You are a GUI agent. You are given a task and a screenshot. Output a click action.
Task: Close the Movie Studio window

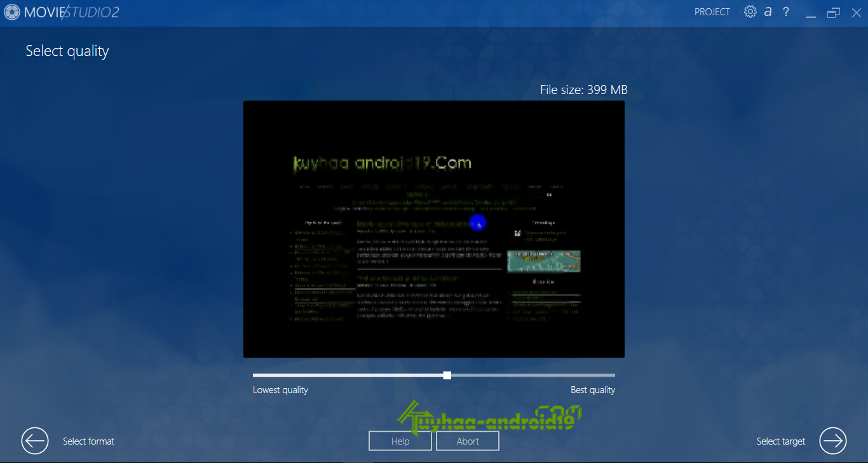point(855,12)
